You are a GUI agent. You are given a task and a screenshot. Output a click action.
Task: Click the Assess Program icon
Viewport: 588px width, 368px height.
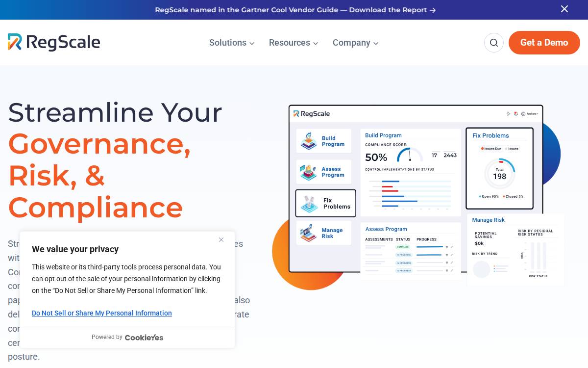pos(309,172)
